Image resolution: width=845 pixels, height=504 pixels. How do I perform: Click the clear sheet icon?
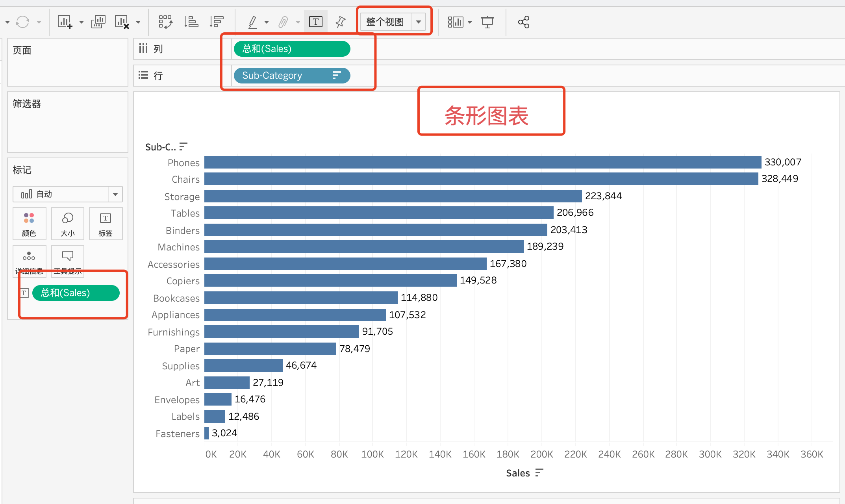122,22
